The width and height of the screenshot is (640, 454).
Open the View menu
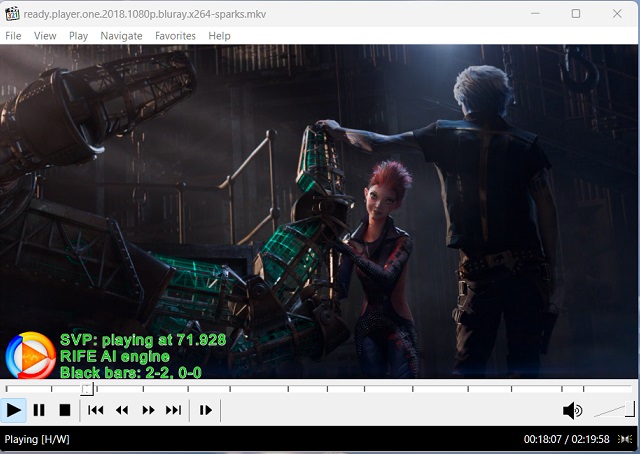45,36
